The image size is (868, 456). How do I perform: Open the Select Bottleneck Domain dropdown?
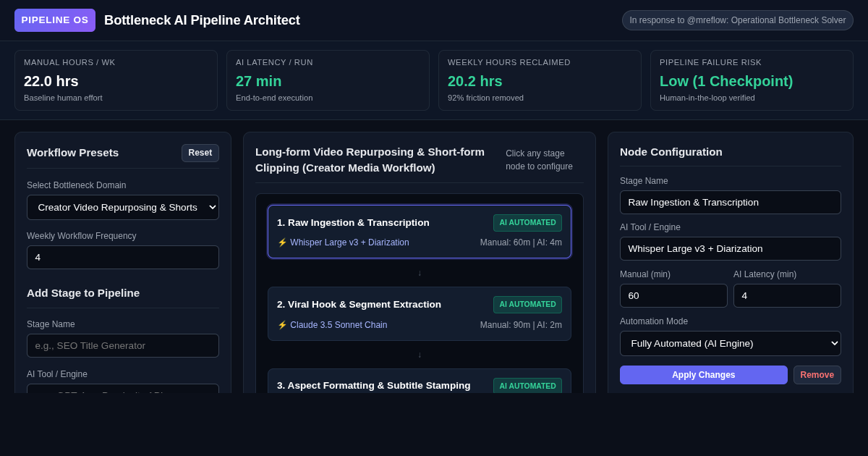[123, 207]
